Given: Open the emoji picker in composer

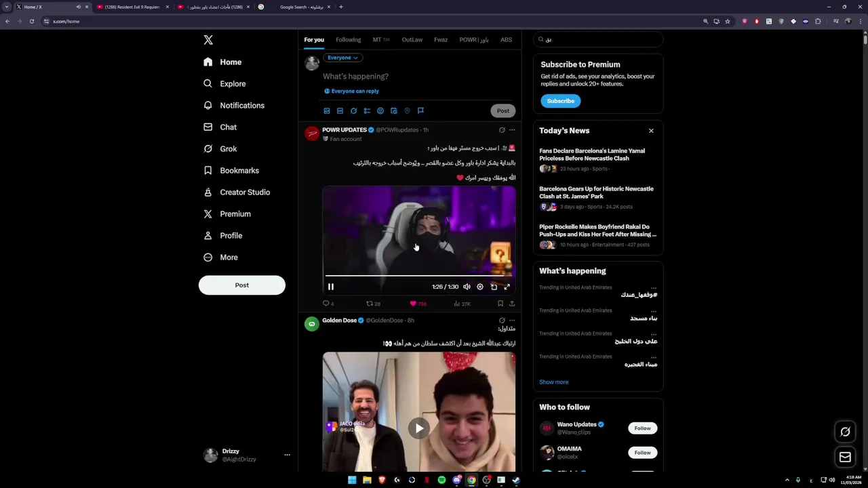Looking at the screenshot, I should pyautogui.click(x=380, y=110).
